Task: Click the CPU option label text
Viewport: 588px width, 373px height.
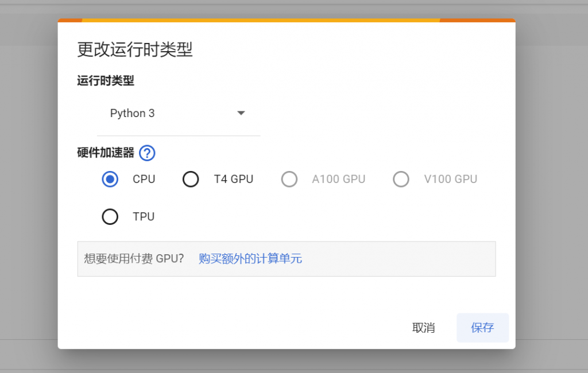Action: coord(144,179)
